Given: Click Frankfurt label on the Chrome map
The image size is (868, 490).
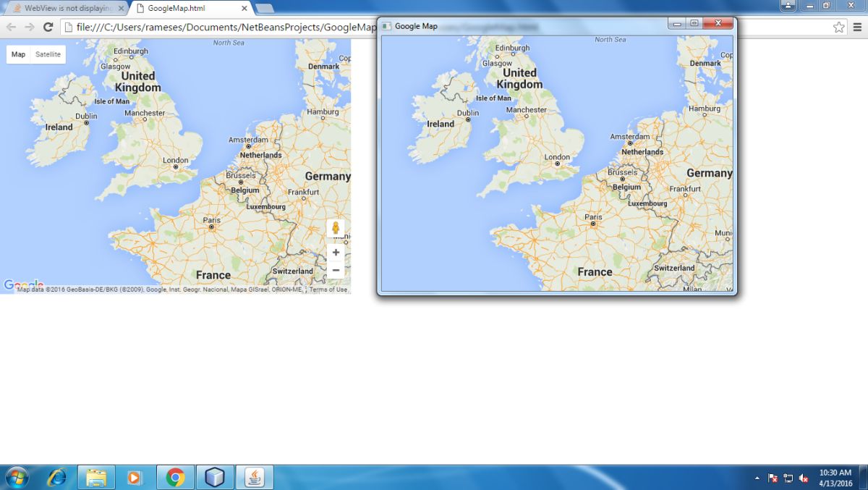Looking at the screenshot, I should pyautogui.click(x=303, y=192).
